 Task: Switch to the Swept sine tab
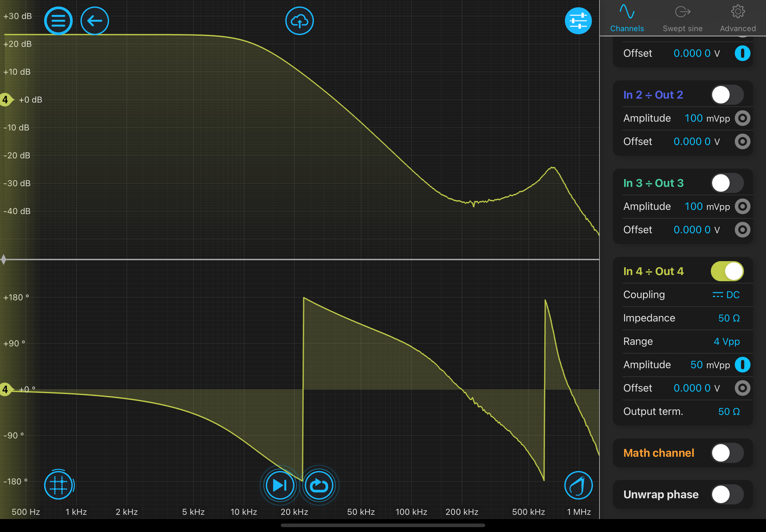tap(683, 19)
